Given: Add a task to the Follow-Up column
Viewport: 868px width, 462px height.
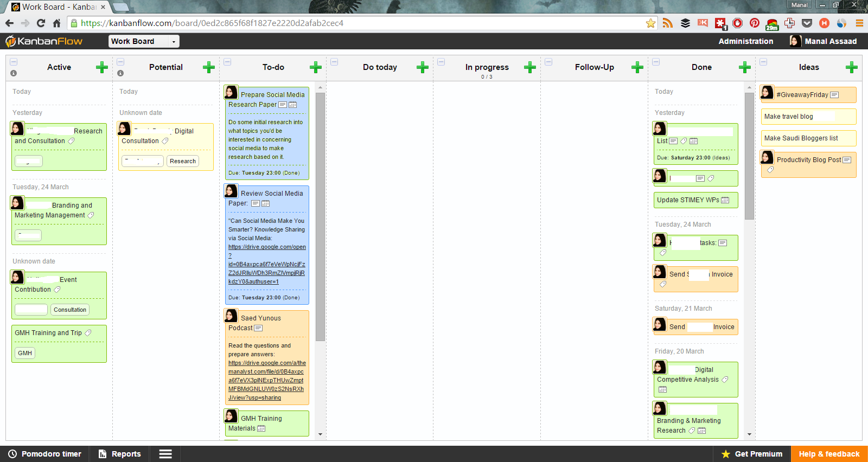Looking at the screenshot, I should coord(637,67).
